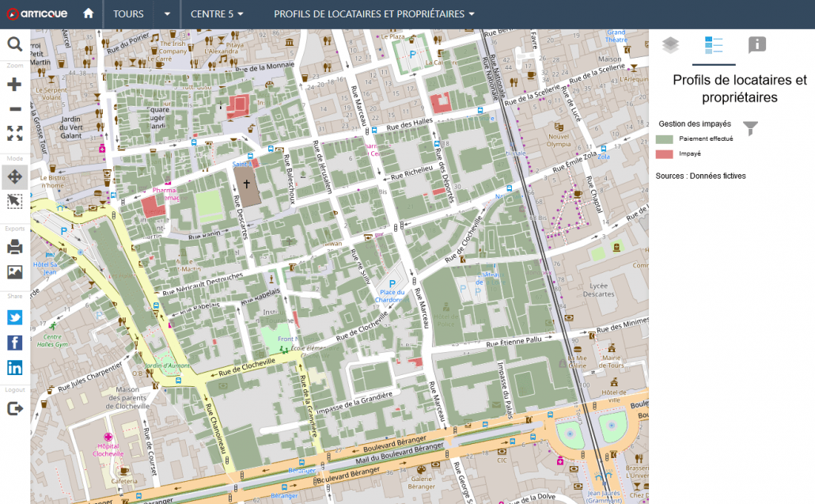Click the Rue des Halles street label

click(x=409, y=124)
